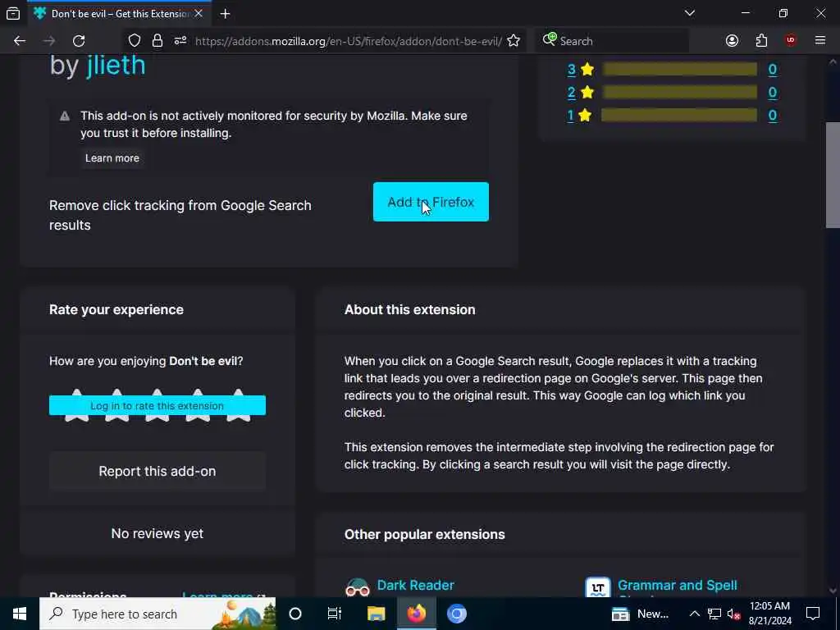Open the Extensions puzzle-piece icon
The height and width of the screenshot is (630, 840).
point(761,41)
